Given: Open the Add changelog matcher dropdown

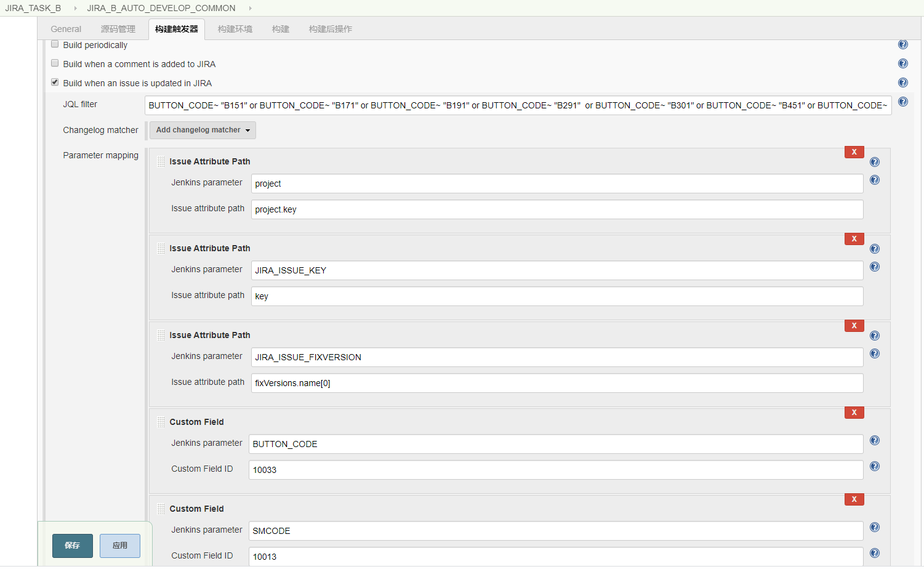Looking at the screenshot, I should 203,130.
